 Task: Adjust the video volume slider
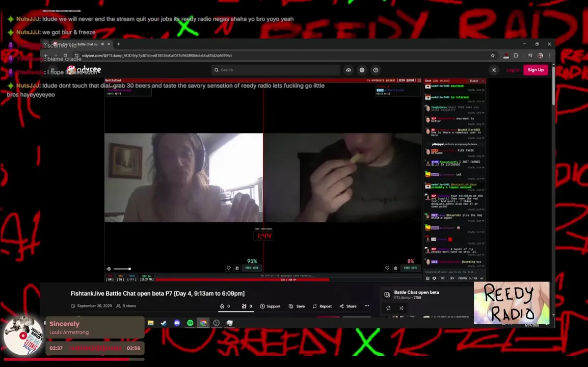122,269
